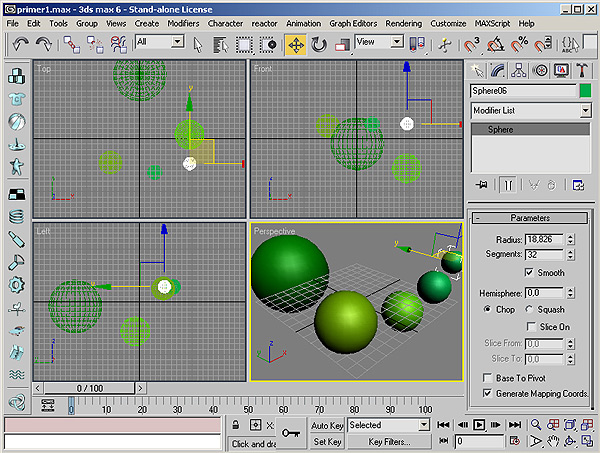Open the Rendering menu
This screenshot has height=453, width=600.
coord(404,22)
